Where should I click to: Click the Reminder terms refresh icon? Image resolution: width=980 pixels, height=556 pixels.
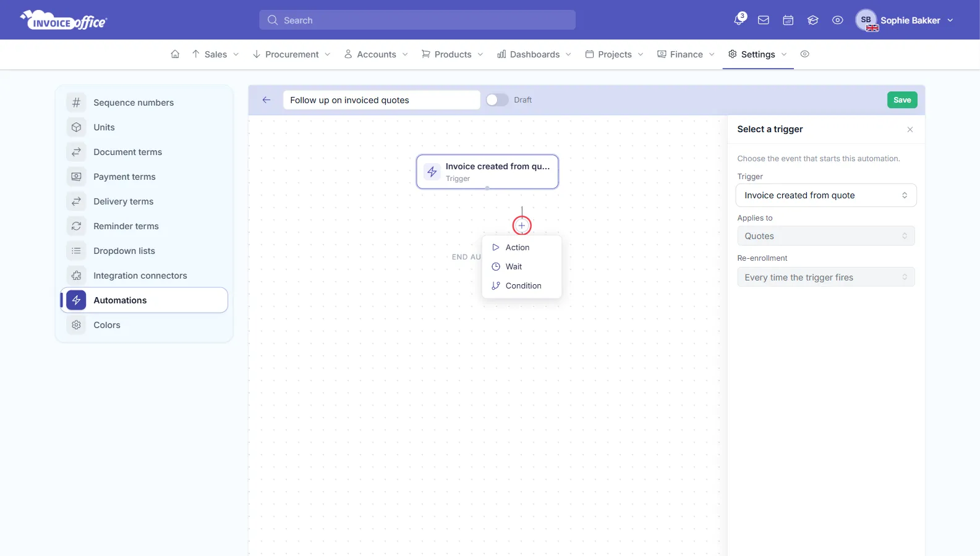(76, 226)
